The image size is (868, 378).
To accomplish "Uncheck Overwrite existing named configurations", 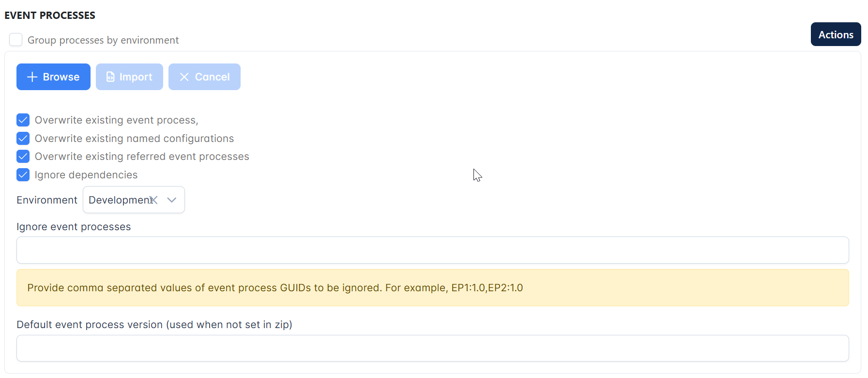I will (x=23, y=139).
